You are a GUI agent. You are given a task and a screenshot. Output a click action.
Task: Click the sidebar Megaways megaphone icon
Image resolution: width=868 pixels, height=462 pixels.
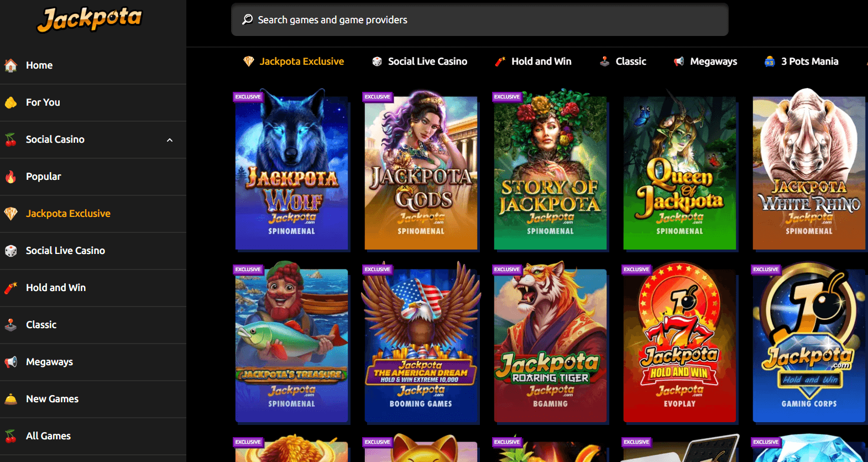11,362
